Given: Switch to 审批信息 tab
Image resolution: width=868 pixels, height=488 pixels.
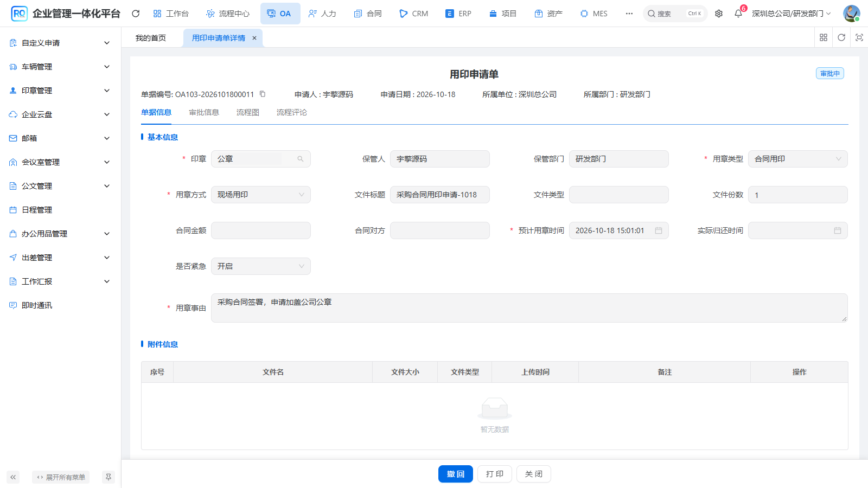Looking at the screenshot, I should point(204,112).
